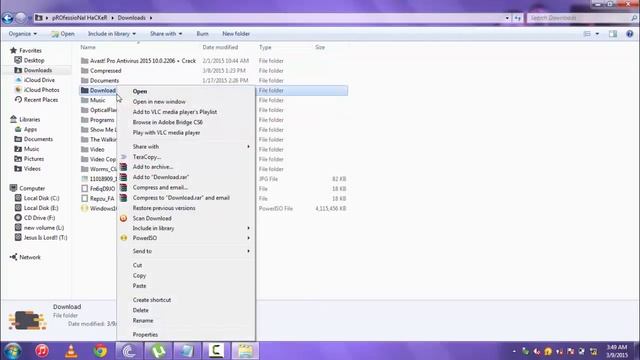
Task: Expand Include in library toolbar dropdown
Action: coord(112,34)
